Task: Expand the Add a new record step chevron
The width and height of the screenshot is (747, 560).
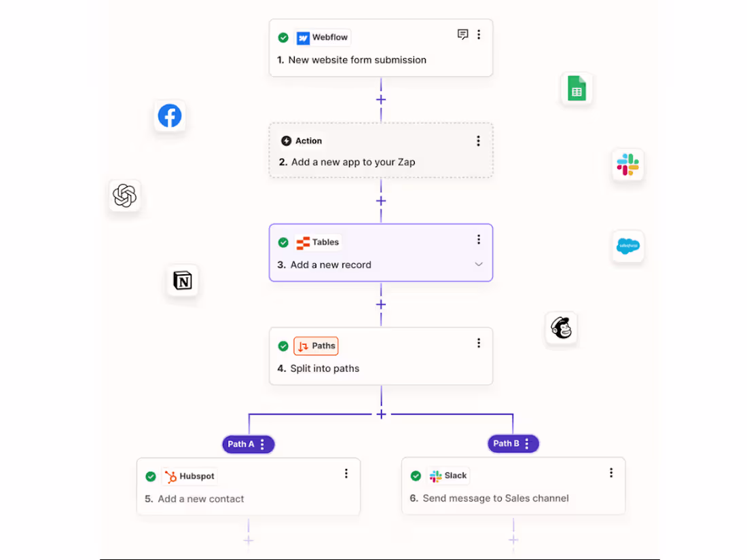Action: [x=479, y=265]
